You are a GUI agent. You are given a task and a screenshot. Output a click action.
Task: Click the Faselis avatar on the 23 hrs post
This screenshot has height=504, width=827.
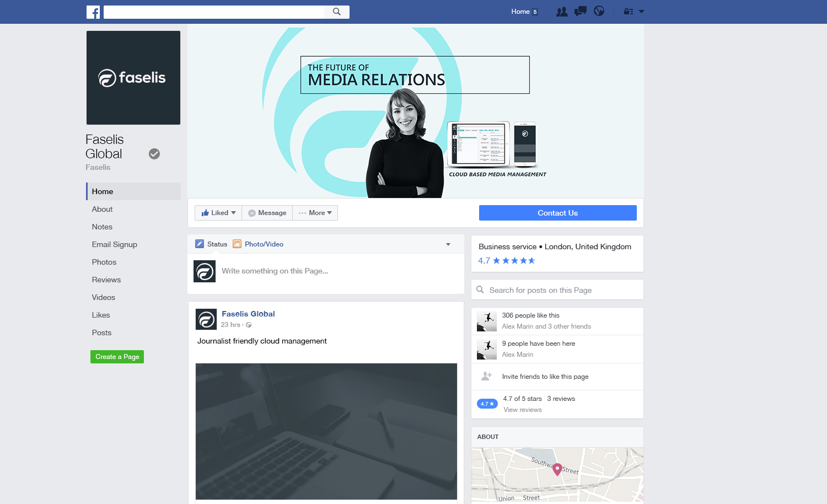[206, 319]
